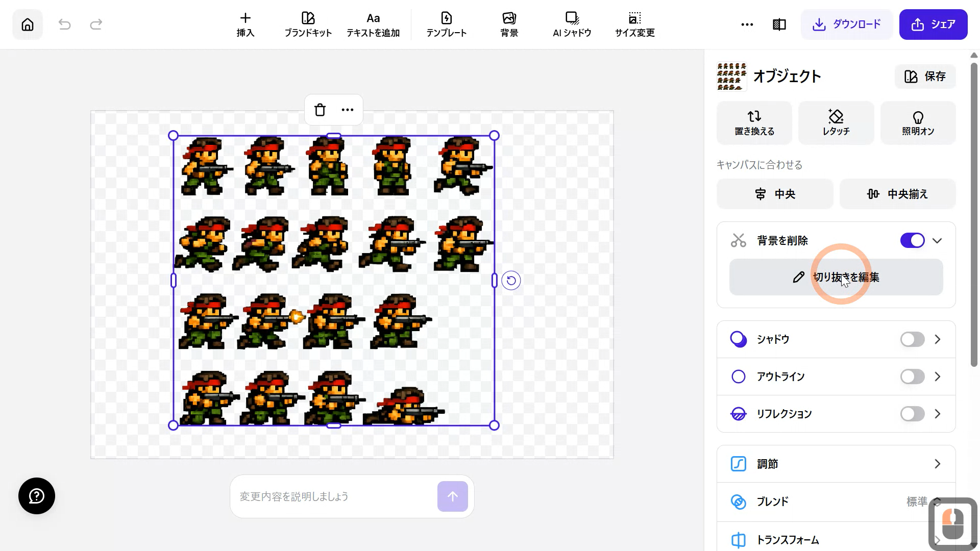Go to the home screen icon
980x551 pixels.
pyautogui.click(x=28, y=24)
